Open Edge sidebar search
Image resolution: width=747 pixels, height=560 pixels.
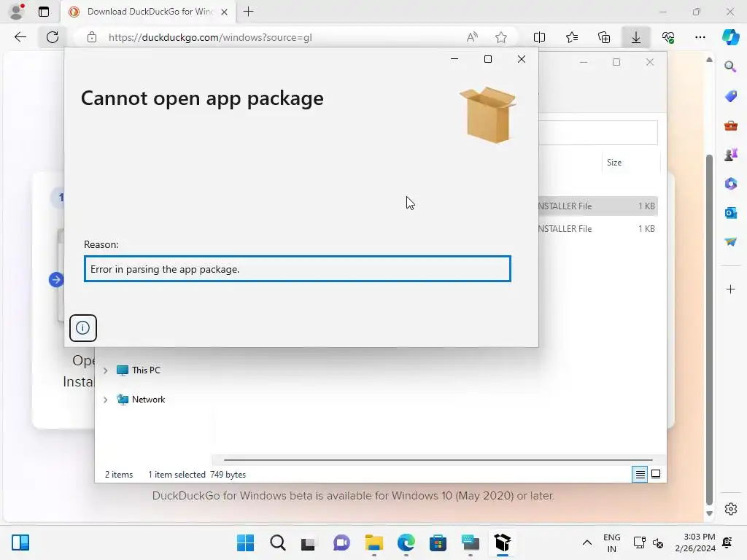(x=730, y=66)
